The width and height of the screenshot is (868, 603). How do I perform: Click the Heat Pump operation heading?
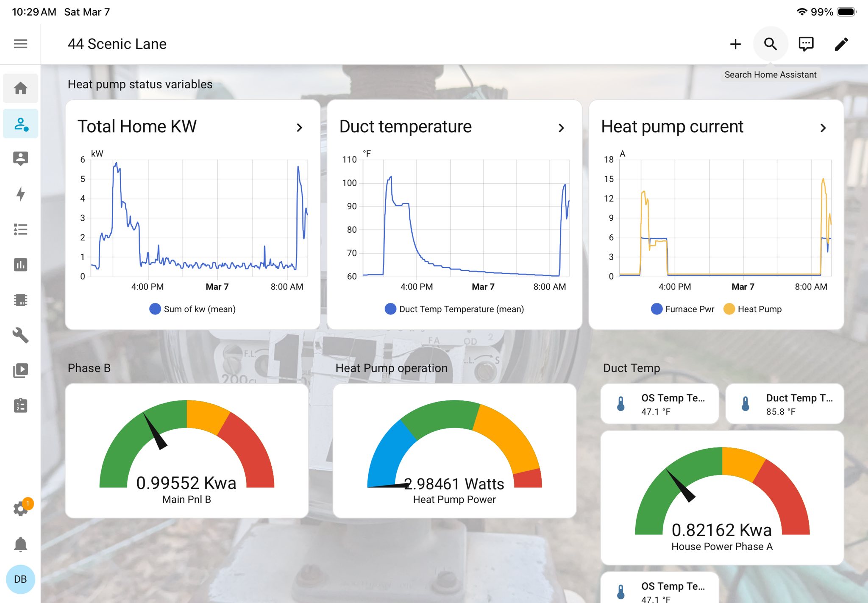(x=391, y=368)
